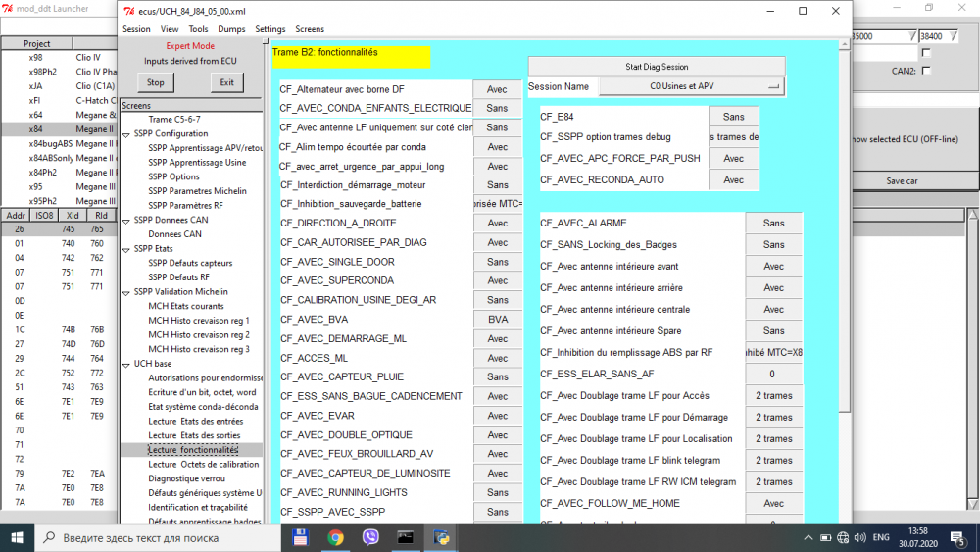Click CF_AVEC_BVA value field
This screenshot has height=552, width=980.
pos(498,320)
